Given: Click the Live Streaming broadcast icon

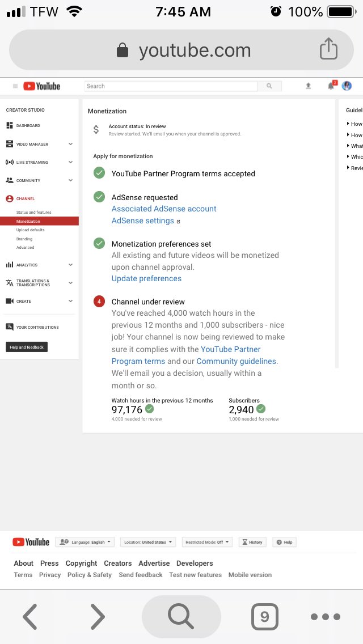Looking at the screenshot, I should 10,162.
